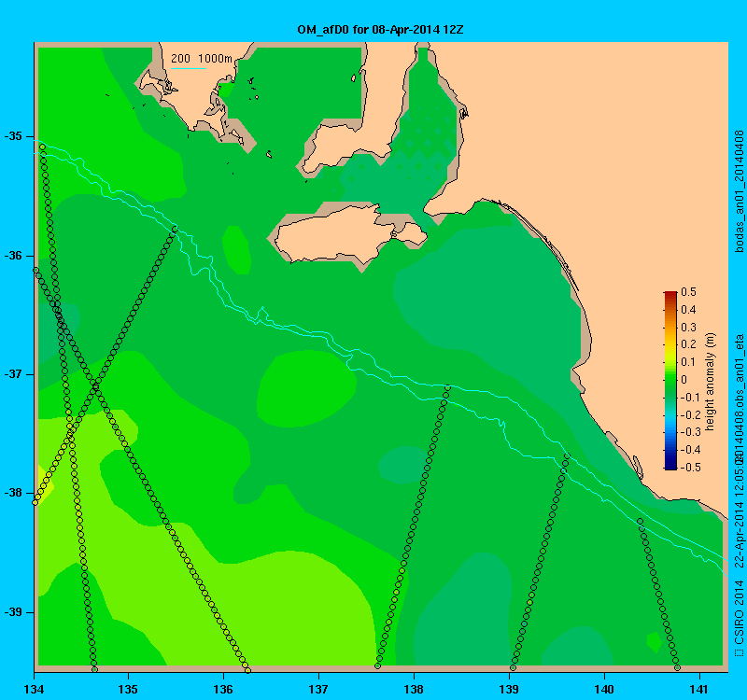Click longitude axis label 139
747x700 pixels.
coord(509,689)
